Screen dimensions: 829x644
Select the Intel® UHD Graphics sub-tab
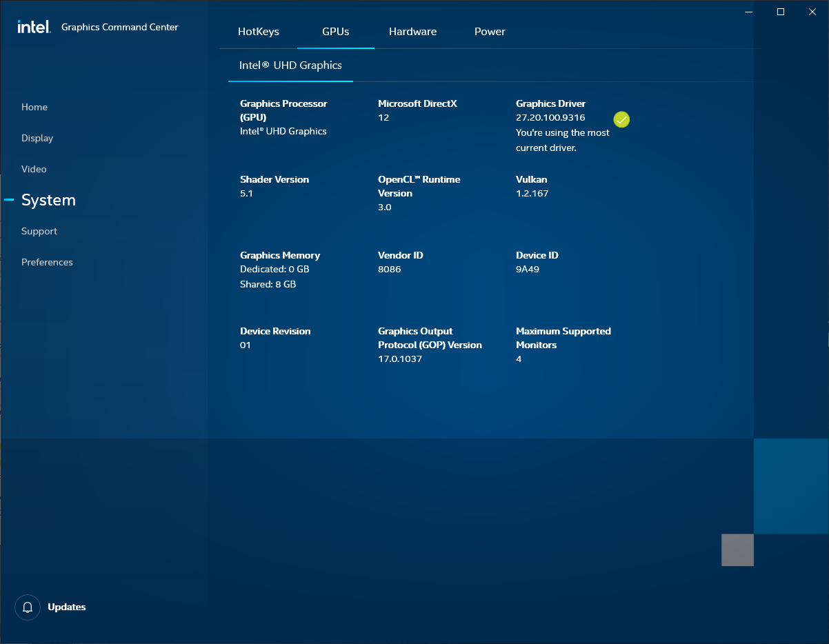[x=290, y=66]
